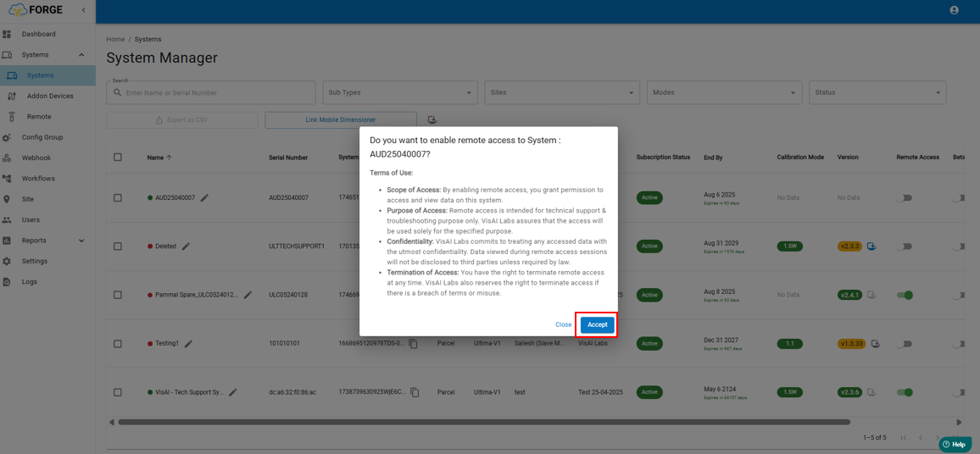Screen dimensions: 980x454
Task: Click the Logs icon in sidebar
Action: point(7,282)
